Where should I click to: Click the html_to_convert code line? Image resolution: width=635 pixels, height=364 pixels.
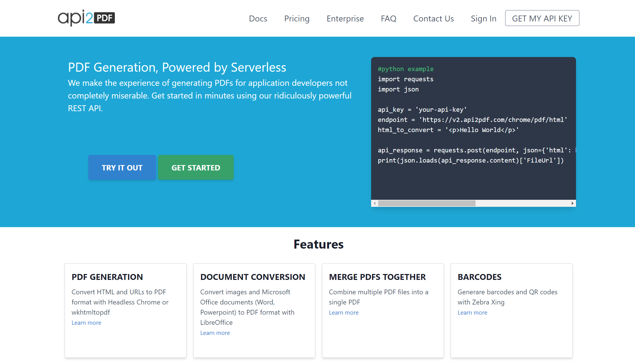tap(448, 130)
